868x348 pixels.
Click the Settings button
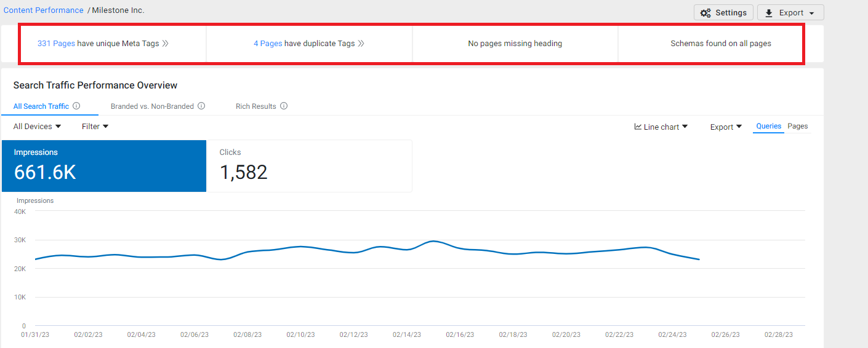[x=723, y=12]
